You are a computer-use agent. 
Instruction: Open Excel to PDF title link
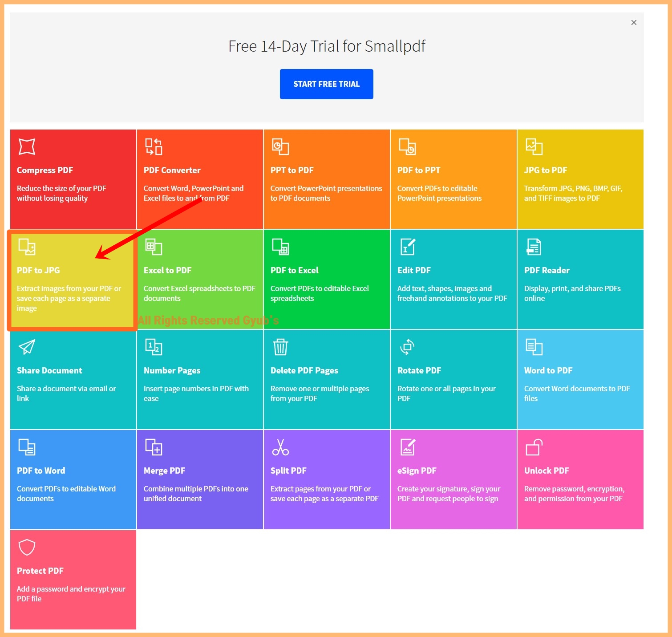167,271
